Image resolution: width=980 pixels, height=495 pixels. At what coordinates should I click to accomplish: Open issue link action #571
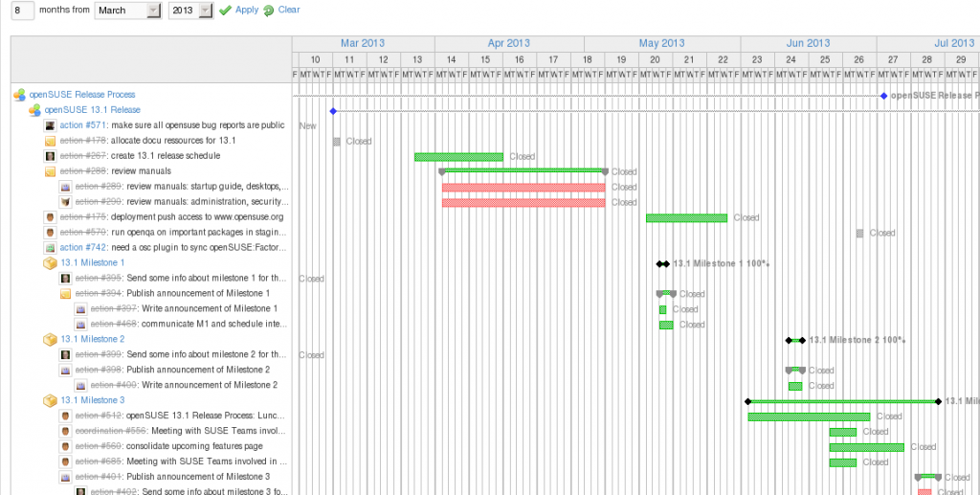point(83,125)
